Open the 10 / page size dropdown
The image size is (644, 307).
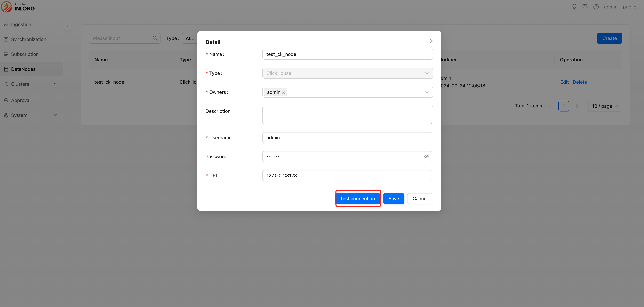point(605,106)
